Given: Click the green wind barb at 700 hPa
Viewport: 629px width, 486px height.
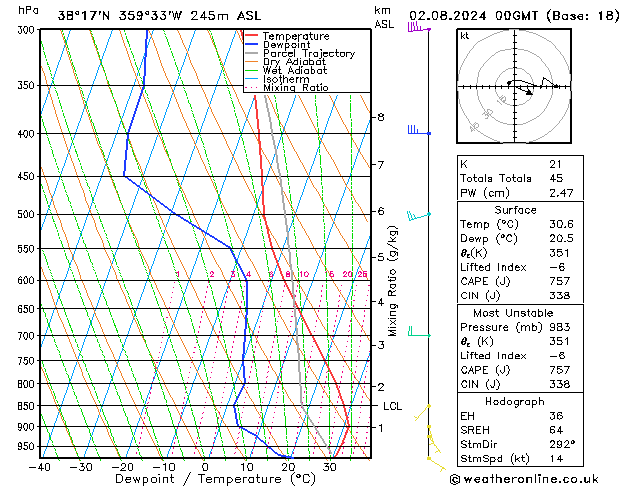Looking at the screenshot, I should point(419,332).
